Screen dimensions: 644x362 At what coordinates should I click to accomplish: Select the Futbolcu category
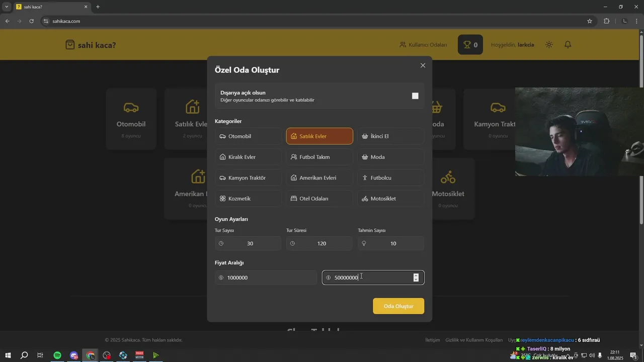point(391,178)
